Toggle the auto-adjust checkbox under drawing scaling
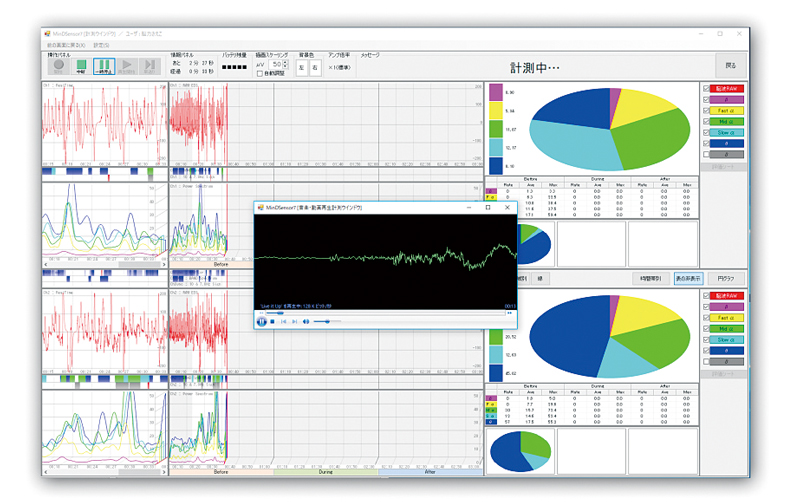The image size is (800, 502). tap(260, 73)
